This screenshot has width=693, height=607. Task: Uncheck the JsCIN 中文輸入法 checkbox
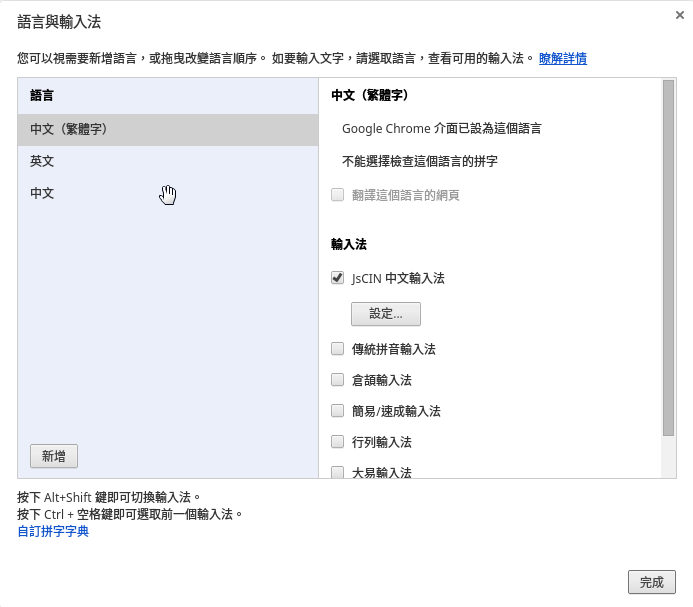tap(338, 278)
